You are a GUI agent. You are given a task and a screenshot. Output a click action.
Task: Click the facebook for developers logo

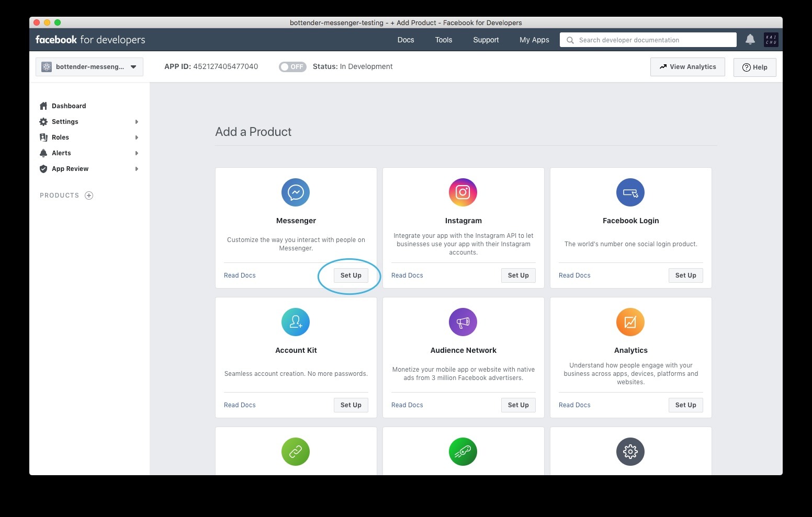pos(91,40)
